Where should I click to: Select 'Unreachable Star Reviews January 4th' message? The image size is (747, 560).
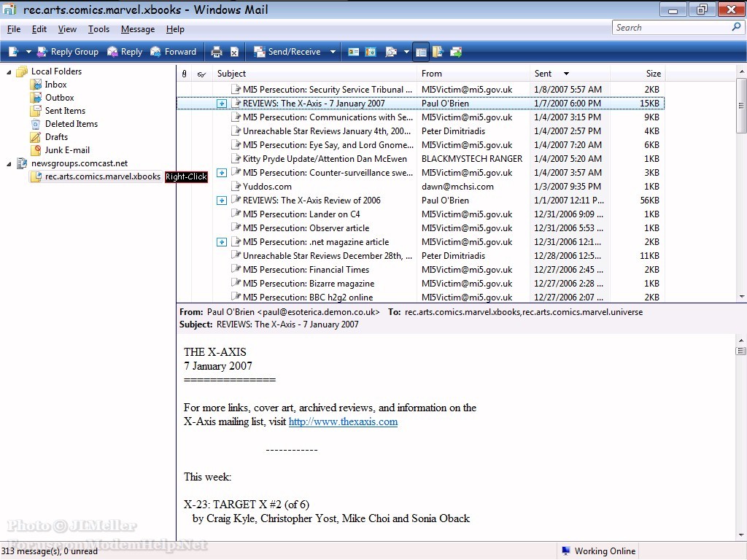[x=421, y=131]
